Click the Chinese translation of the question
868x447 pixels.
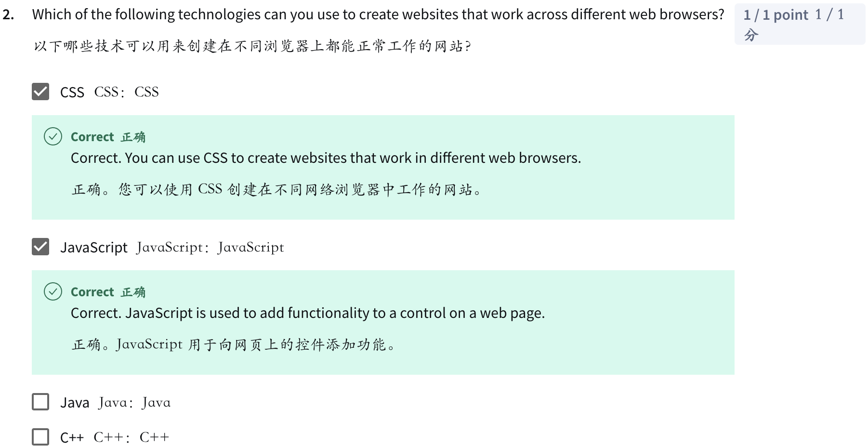251,46
